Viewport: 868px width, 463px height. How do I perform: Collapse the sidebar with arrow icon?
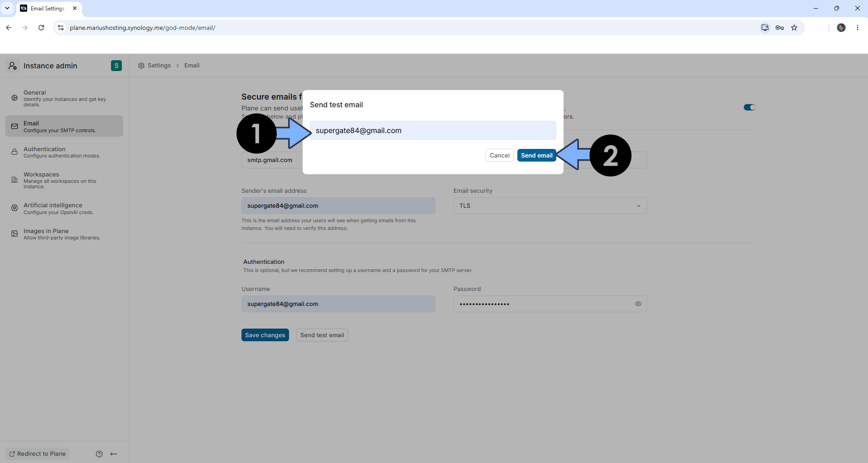tap(114, 454)
